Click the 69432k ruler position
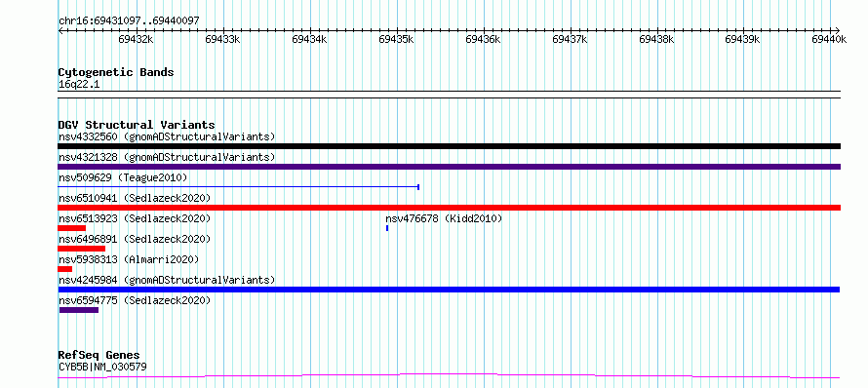Image resolution: width=868 pixels, height=388 pixels. (x=137, y=39)
